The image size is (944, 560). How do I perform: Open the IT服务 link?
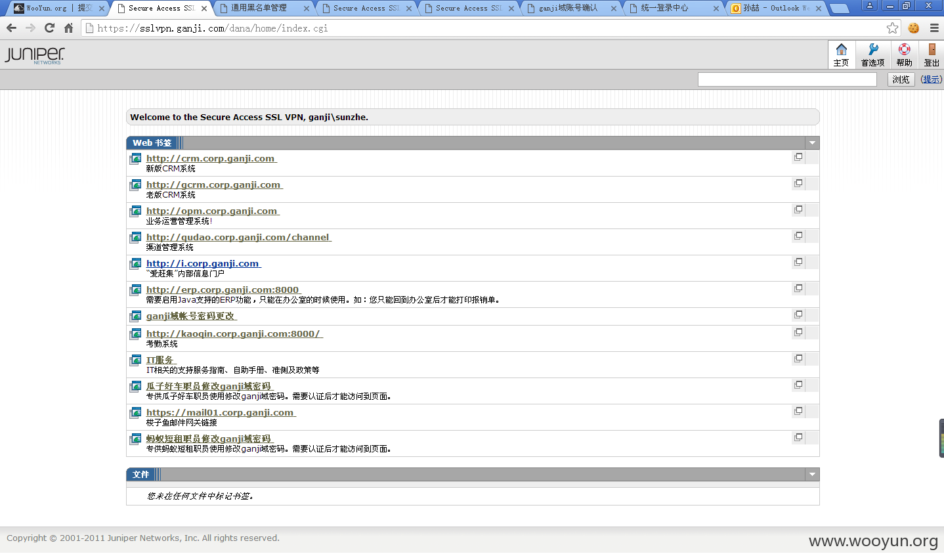click(161, 360)
